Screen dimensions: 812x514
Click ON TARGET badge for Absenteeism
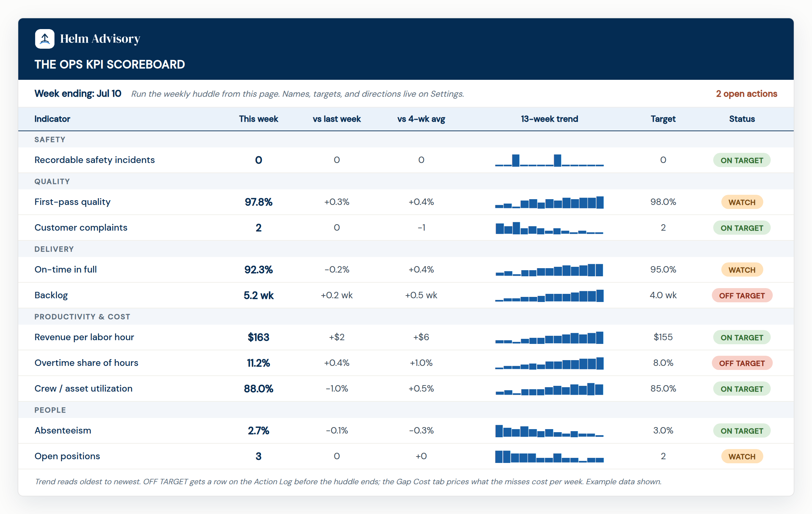[x=742, y=431]
